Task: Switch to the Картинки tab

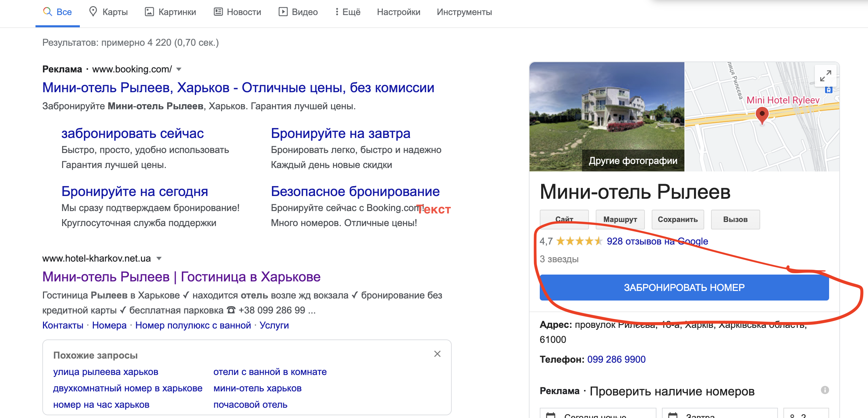Action: [170, 12]
